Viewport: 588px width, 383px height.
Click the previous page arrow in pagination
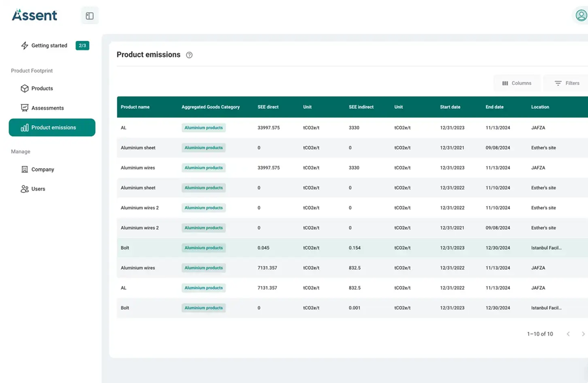click(568, 334)
